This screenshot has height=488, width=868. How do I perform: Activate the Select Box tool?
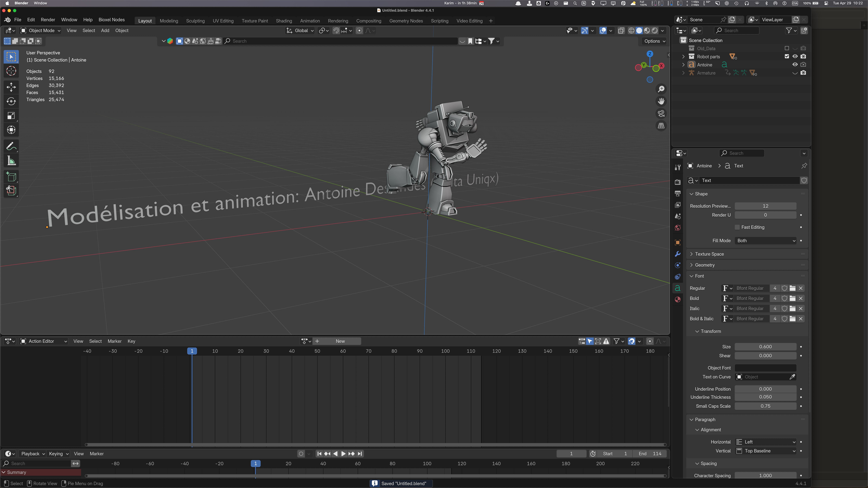click(11, 57)
